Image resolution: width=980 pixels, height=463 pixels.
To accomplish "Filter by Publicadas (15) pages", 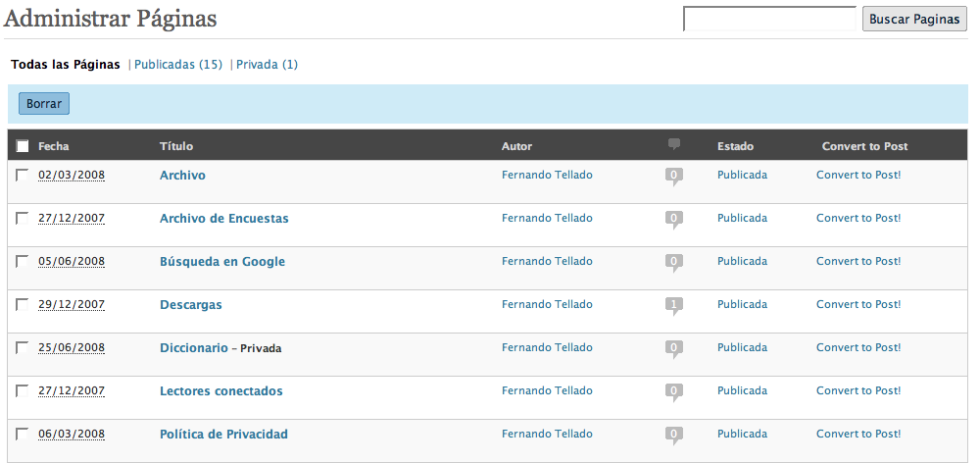I will click(177, 65).
